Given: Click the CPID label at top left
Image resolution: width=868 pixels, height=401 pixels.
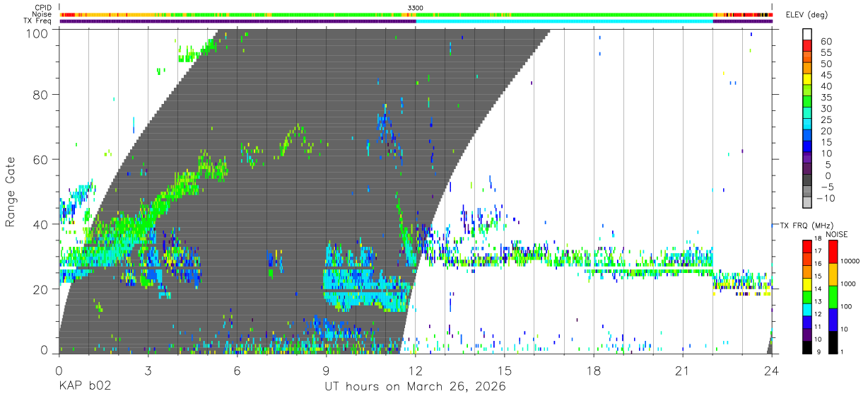Looking at the screenshot, I should click(43, 8).
